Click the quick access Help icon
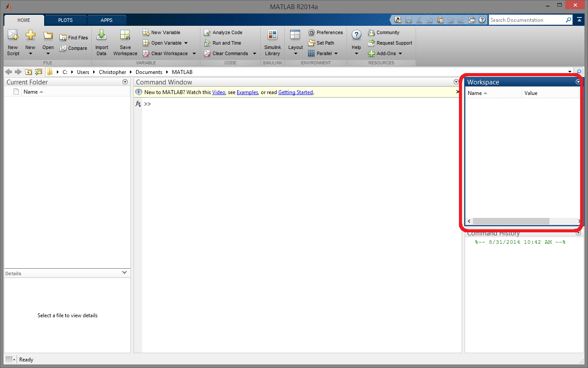The width and height of the screenshot is (588, 368). click(x=482, y=20)
